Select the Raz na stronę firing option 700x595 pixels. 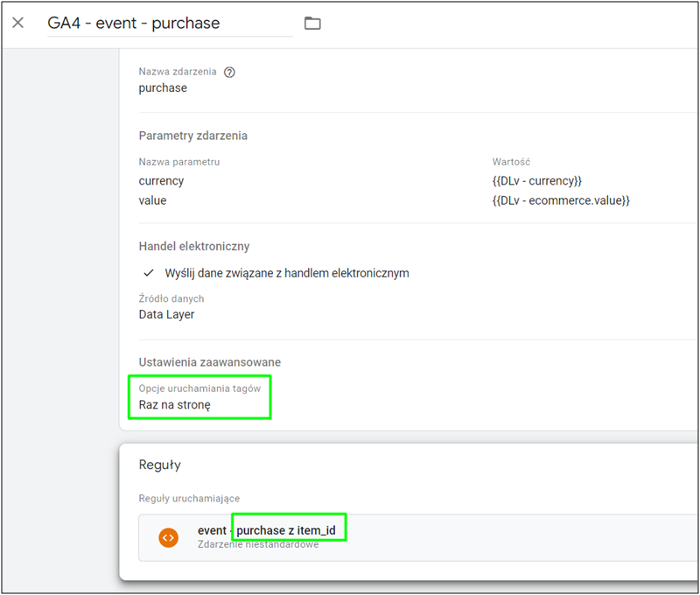tap(174, 405)
